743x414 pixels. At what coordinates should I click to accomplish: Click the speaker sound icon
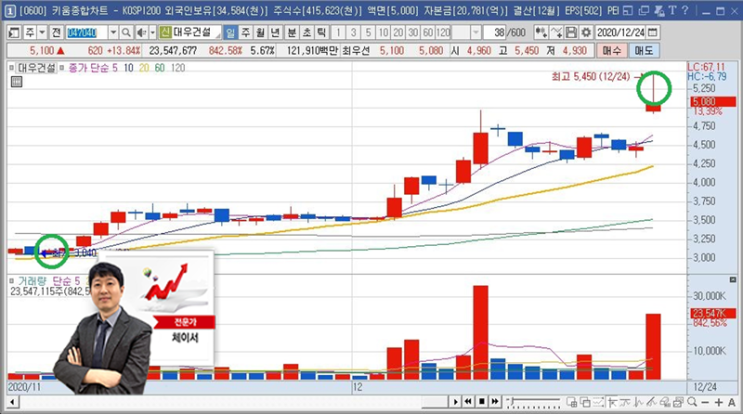[x=141, y=32]
